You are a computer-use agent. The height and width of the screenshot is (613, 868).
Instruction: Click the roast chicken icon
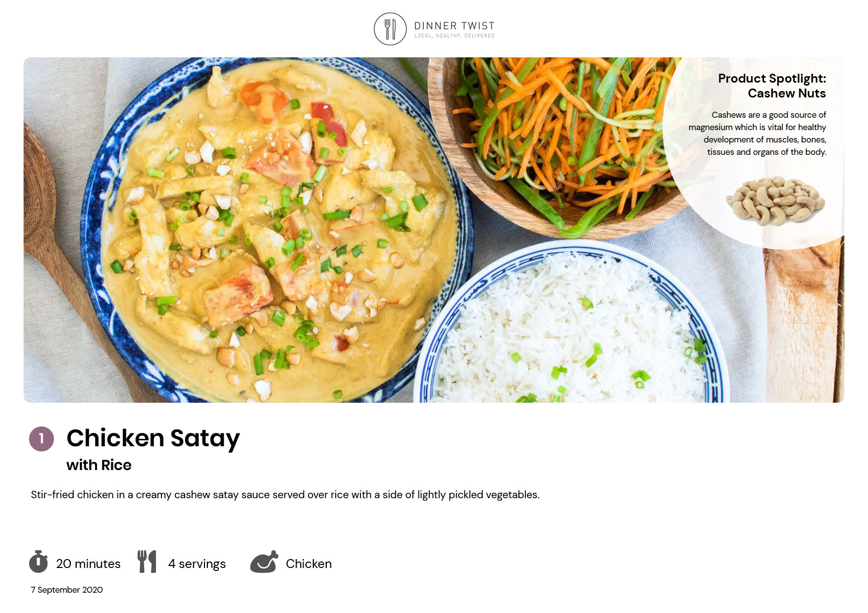264,562
